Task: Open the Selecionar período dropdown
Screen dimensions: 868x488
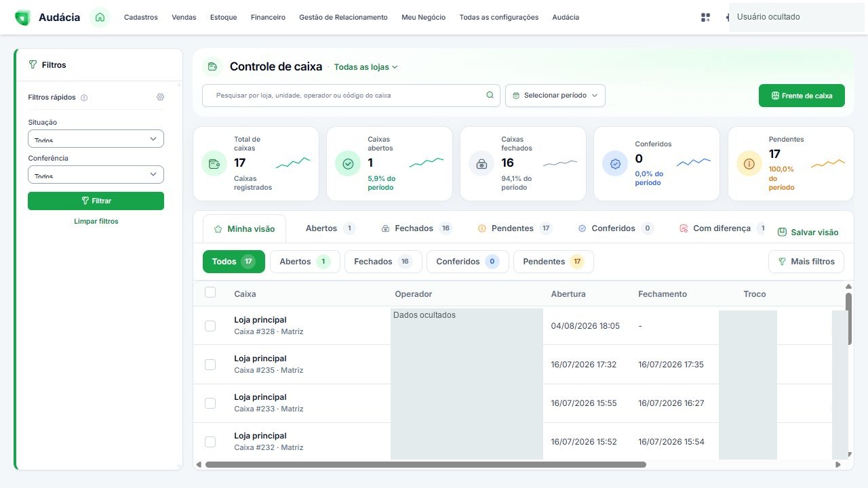Action: (x=555, y=96)
